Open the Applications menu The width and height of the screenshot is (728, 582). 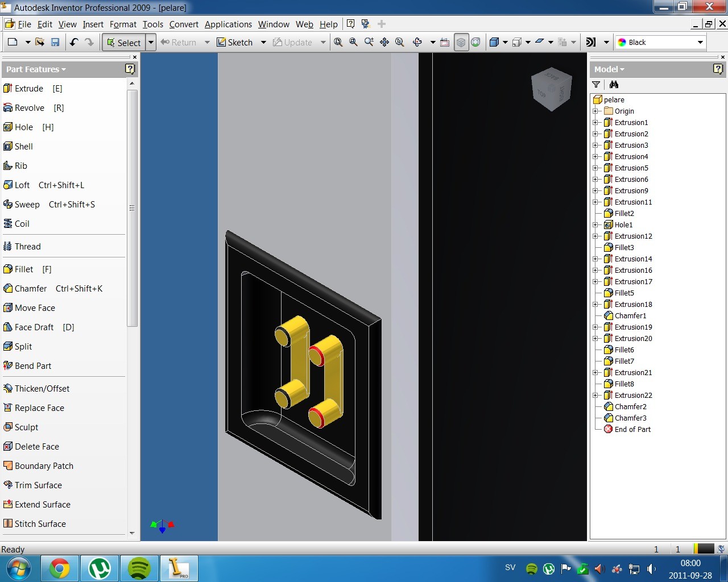228,24
